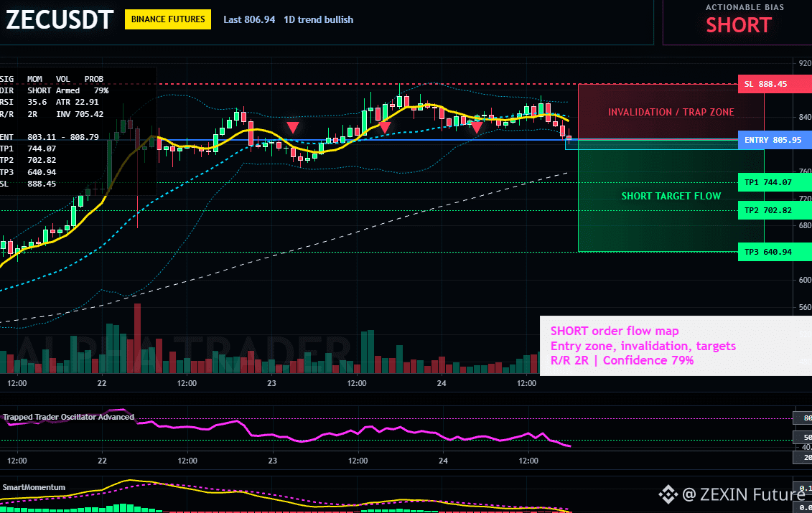Click the INV 705.42 stats value
The image size is (812, 513).
click(80, 114)
